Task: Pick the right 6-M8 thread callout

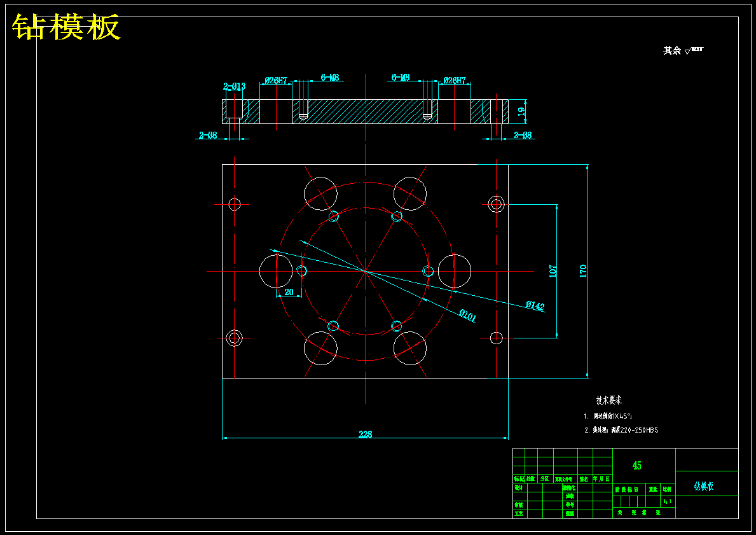Action: pyautogui.click(x=401, y=77)
